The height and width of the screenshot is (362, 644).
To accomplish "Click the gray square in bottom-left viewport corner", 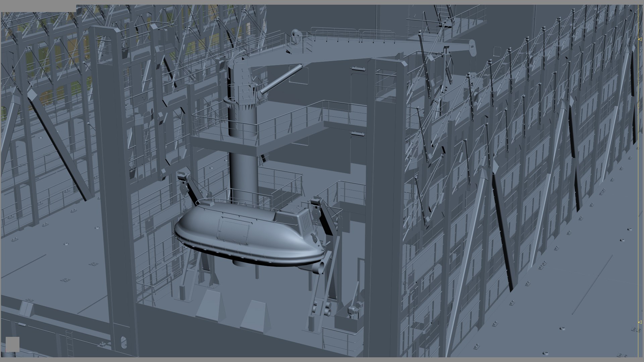I will click(12, 344).
